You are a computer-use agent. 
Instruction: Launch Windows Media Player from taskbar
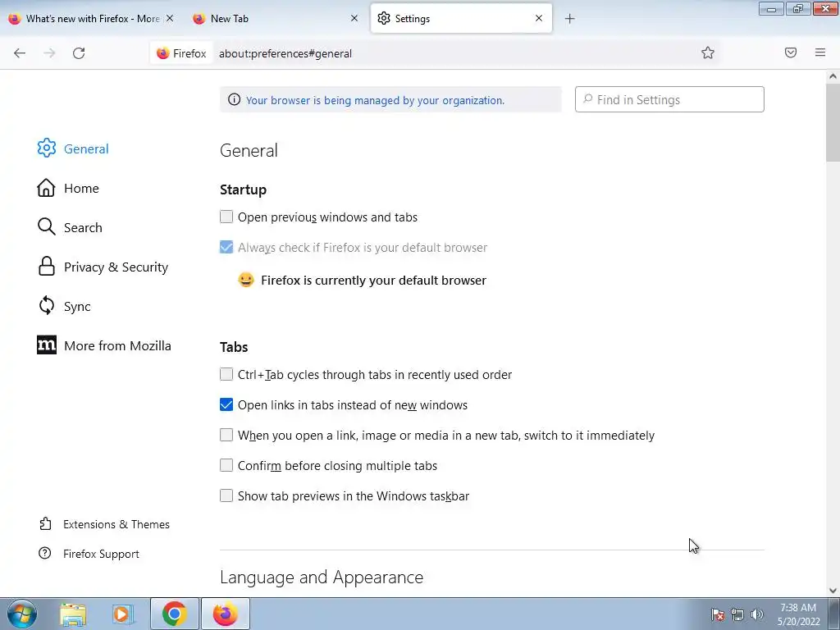click(x=123, y=614)
